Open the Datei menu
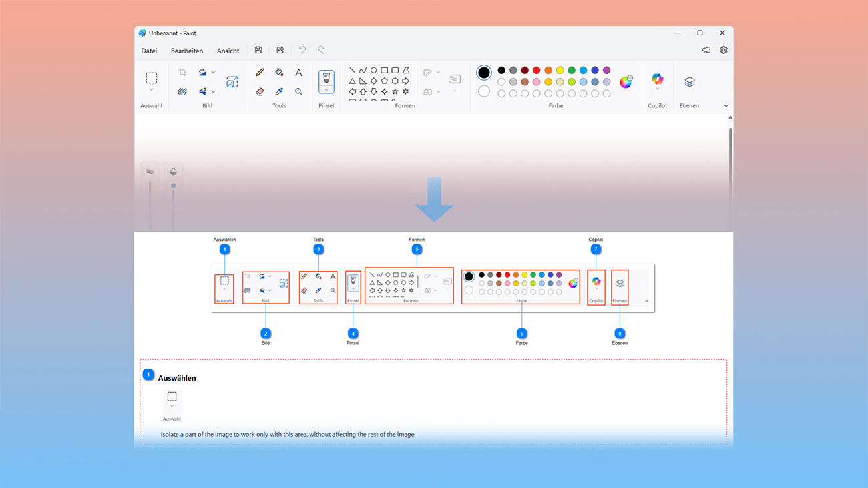 coord(149,50)
